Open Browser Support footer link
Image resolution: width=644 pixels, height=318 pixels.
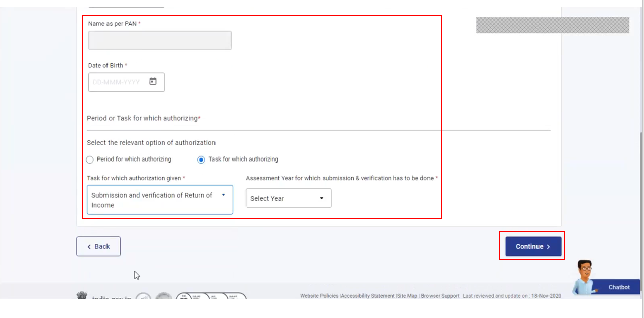[x=440, y=296]
